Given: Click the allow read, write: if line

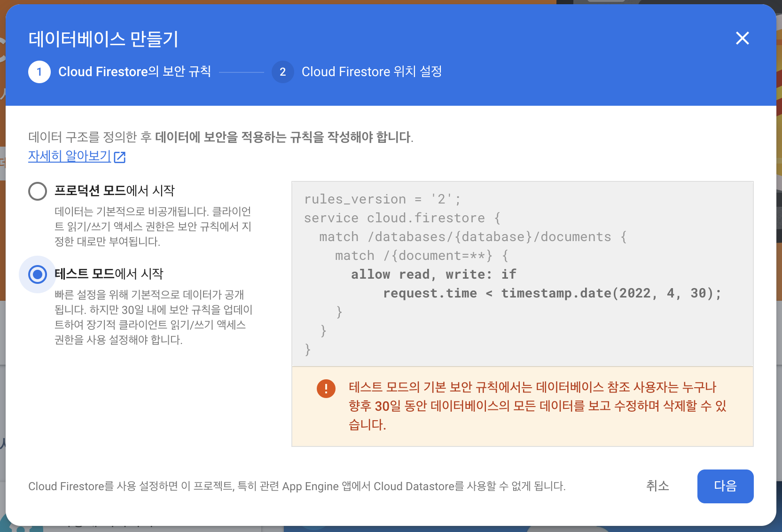Looking at the screenshot, I should click(x=434, y=274).
